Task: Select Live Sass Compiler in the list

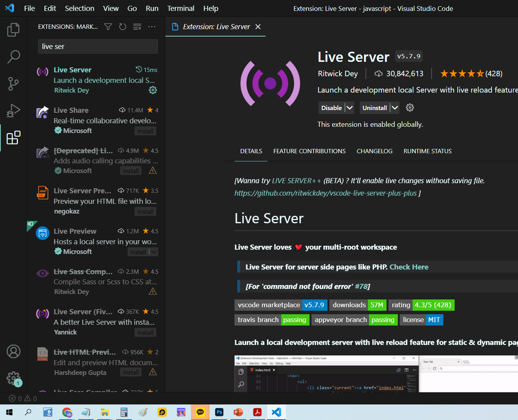Action: [x=96, y=282]
